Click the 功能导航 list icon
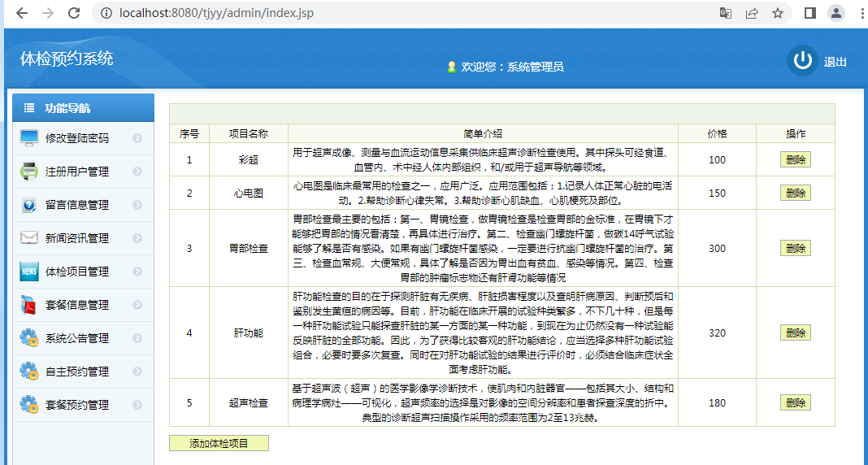The width and height of the screenshot is (868, 465). pos(29,108)
